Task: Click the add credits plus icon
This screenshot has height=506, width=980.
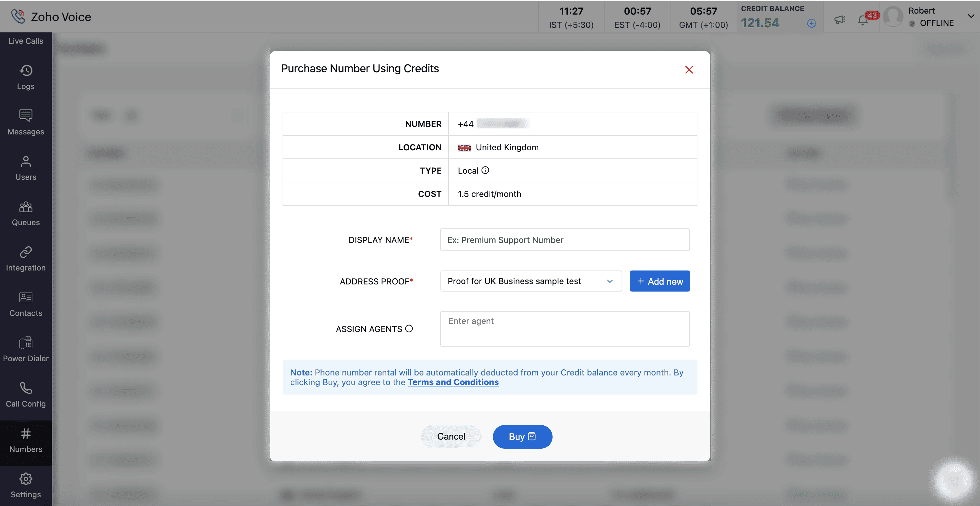Action: click(811, 23)
